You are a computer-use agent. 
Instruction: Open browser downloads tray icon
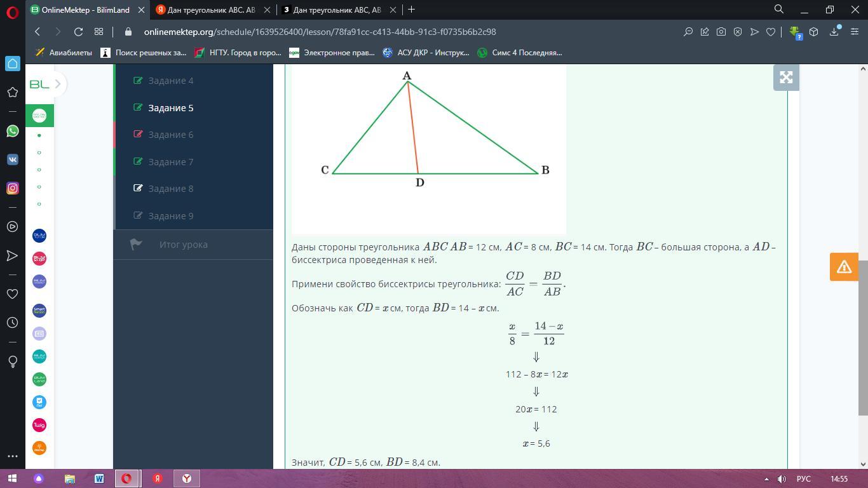coord(835,32)
